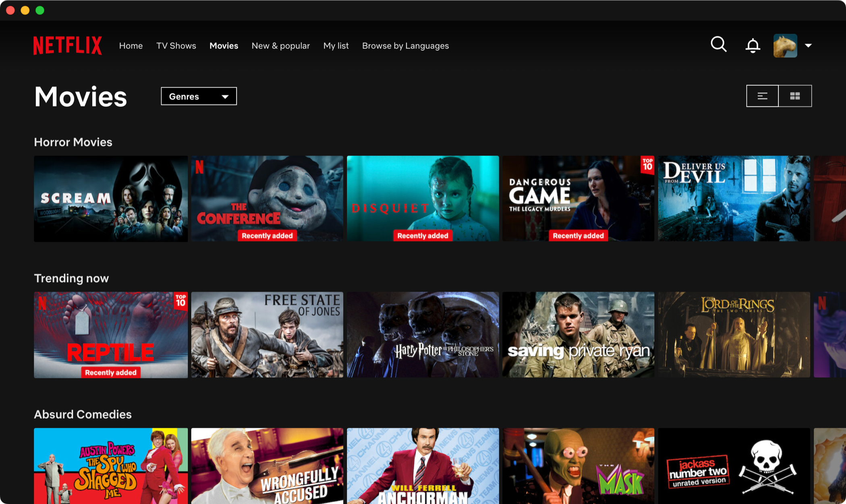Viewport: 846px width, 504px height.
Task: Go to New & popular section
Action: pos(280,46)
